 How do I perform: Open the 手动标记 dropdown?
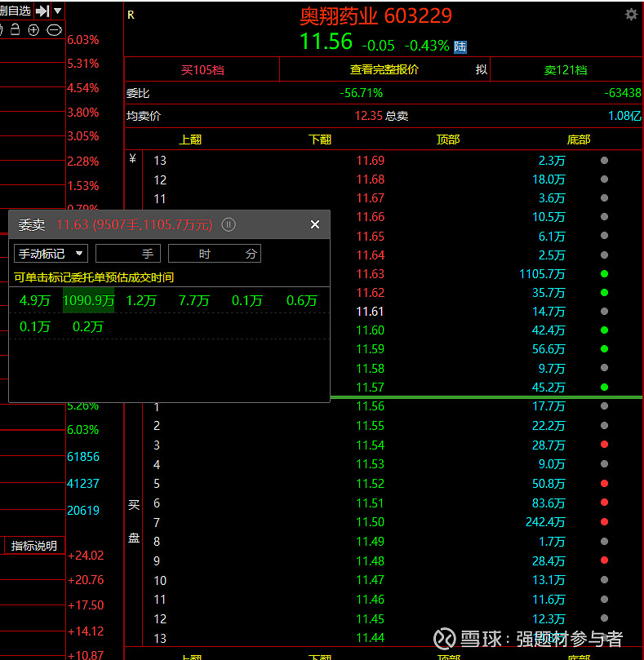pos(51,254)
